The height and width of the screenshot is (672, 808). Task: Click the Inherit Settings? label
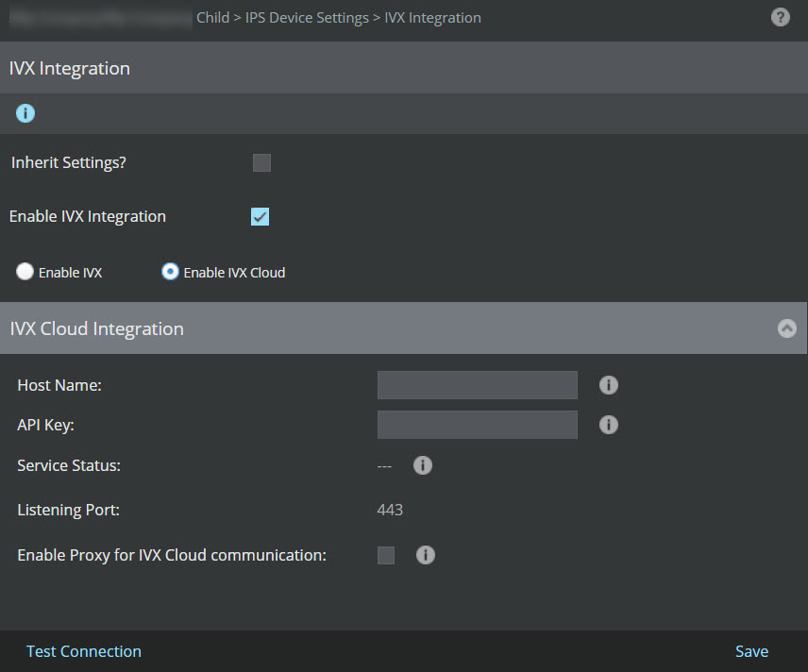click(69, 163)
